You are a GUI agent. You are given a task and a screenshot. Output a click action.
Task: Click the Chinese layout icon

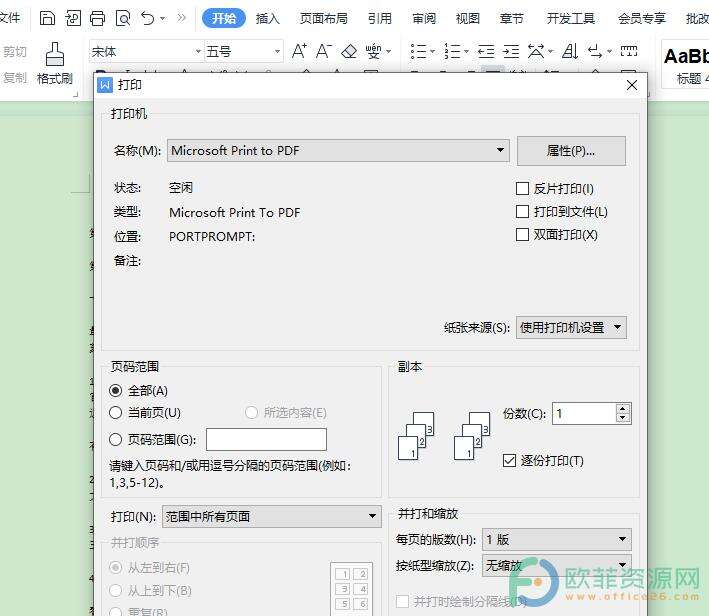pos(536,51)
